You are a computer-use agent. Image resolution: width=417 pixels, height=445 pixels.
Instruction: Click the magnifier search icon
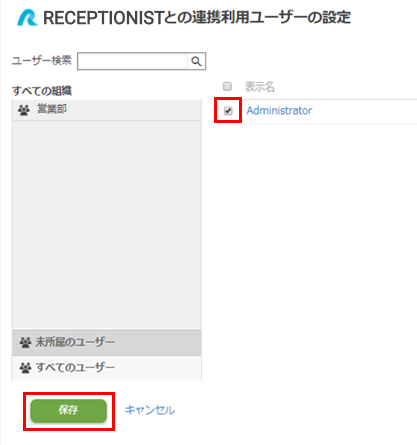pyautogui.click(x=196, y=61)
